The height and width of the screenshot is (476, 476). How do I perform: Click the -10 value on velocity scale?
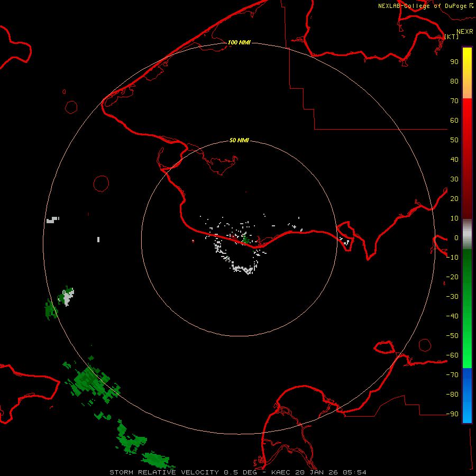(452, 258)
